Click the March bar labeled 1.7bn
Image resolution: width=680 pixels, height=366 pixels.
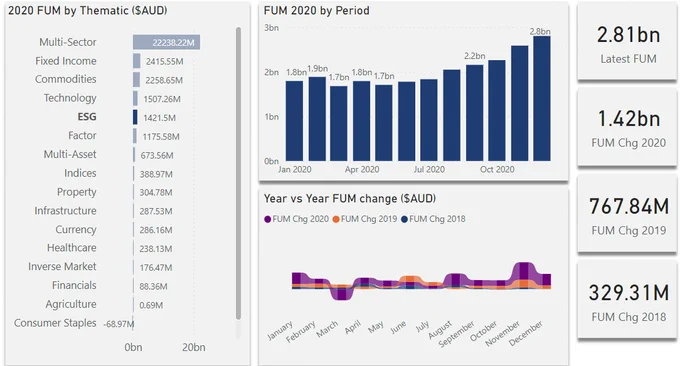339,124
